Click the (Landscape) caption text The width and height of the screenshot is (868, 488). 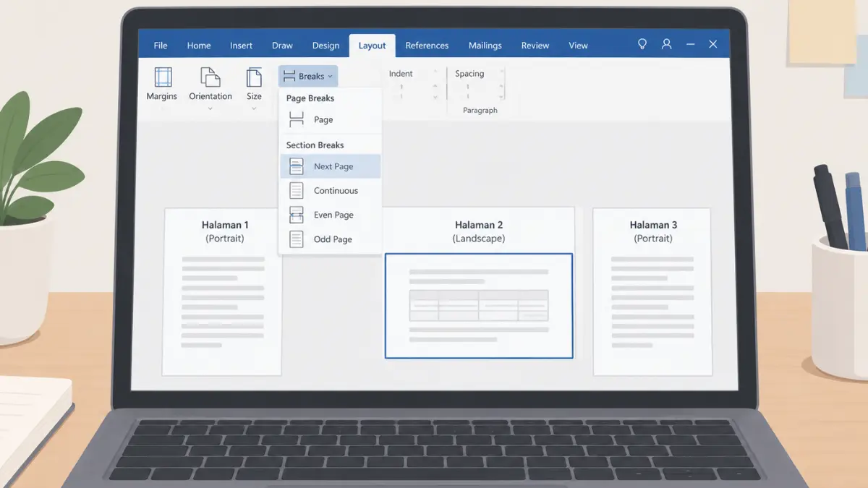pos(479,239)
